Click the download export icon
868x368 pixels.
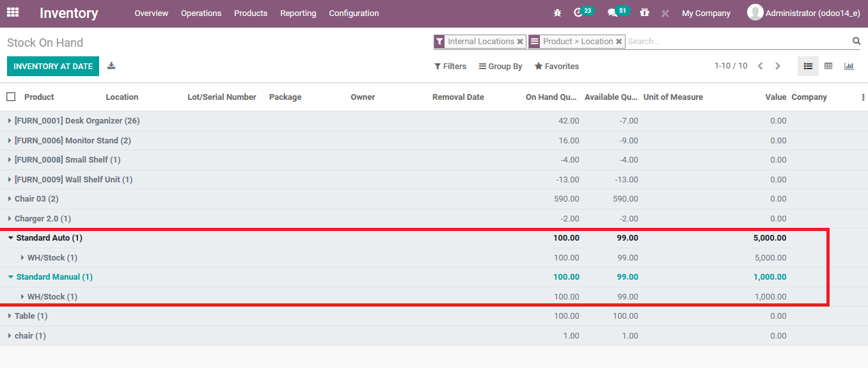111,66
